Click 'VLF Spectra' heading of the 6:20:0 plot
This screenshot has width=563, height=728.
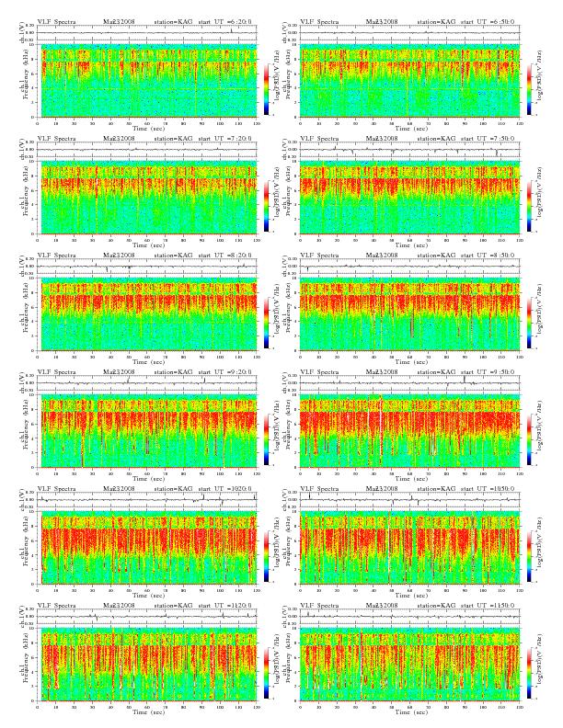pyautogui.click(x=56, y=21)
